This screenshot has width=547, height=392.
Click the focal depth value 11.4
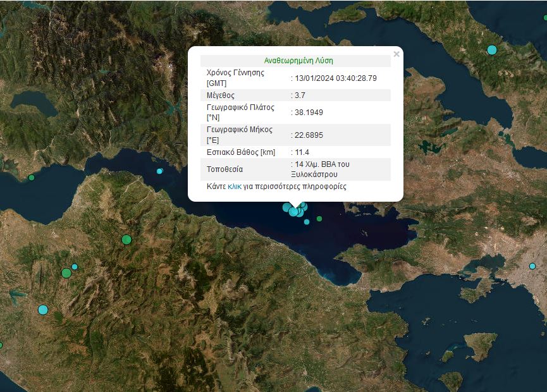[x=302, y=152]
